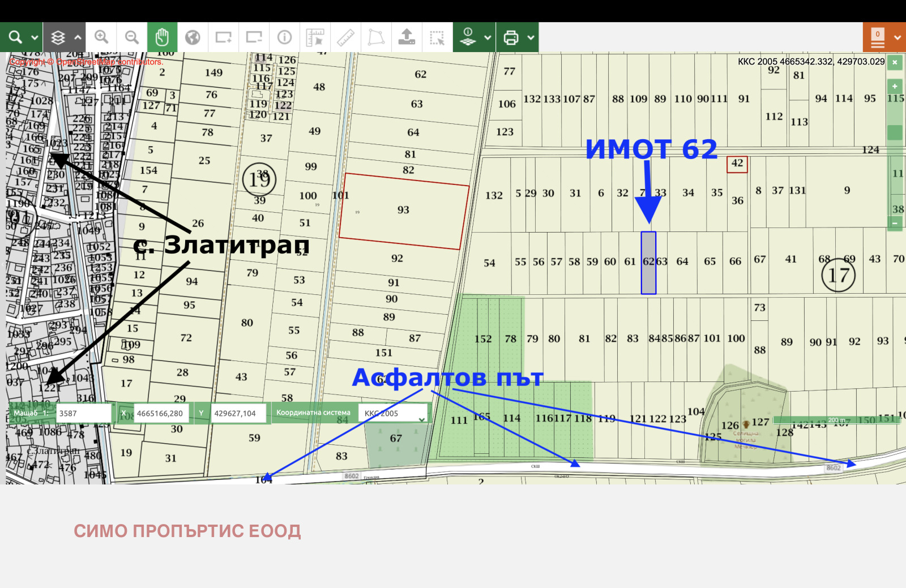The height and width of the screenshot is (588, 906).
Task: Select the ruler measure tool
Action: click(345, 37)
